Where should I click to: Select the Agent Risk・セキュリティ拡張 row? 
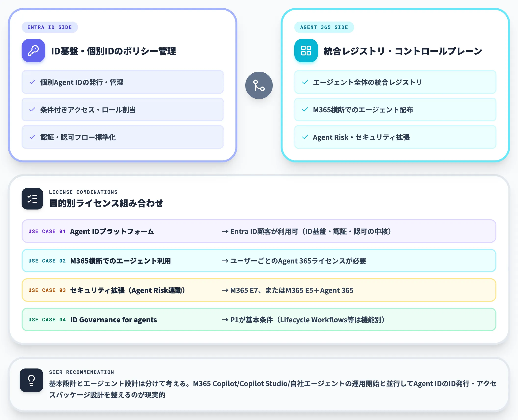point(395,137)
